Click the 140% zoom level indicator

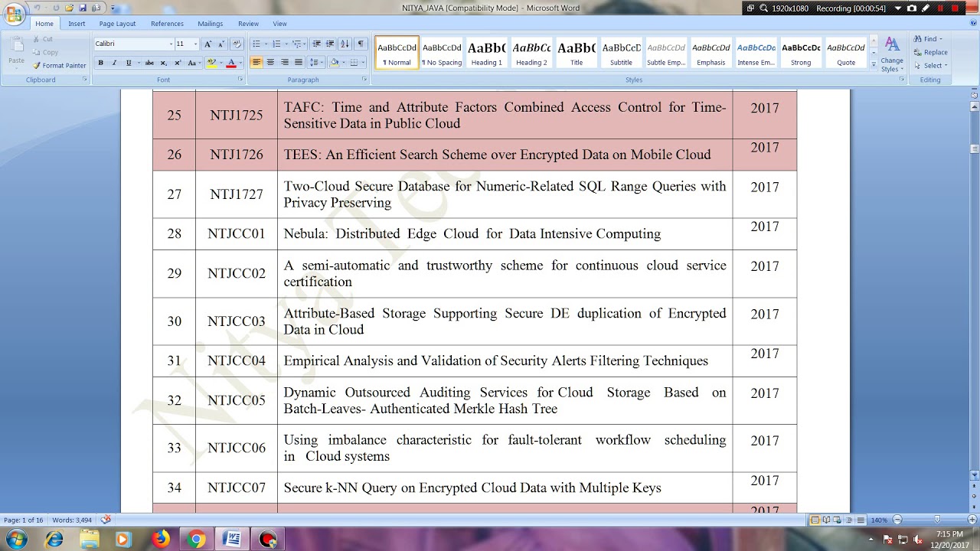pyautogui.click(x=879, y=520)
